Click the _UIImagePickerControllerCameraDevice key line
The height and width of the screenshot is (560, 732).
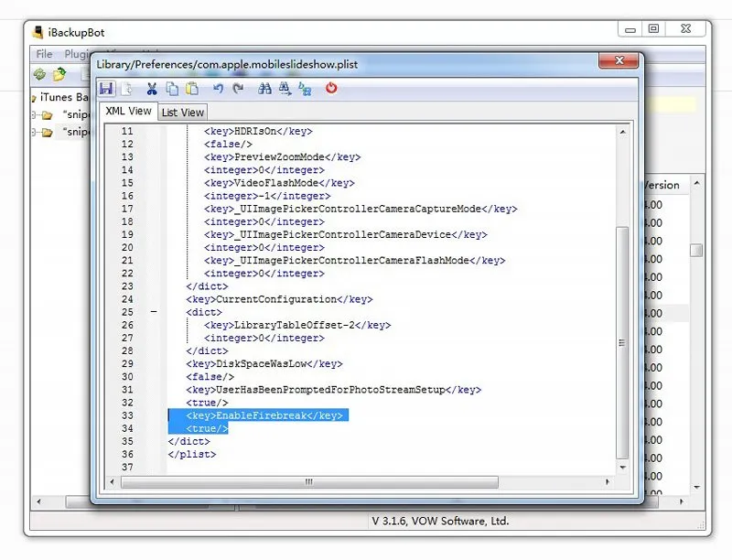point(346,234)
